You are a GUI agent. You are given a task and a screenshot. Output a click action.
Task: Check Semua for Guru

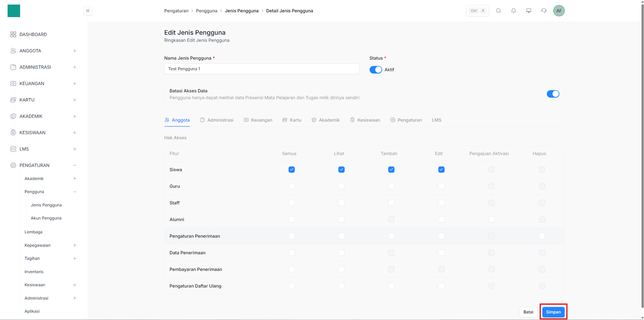[291, 186]
